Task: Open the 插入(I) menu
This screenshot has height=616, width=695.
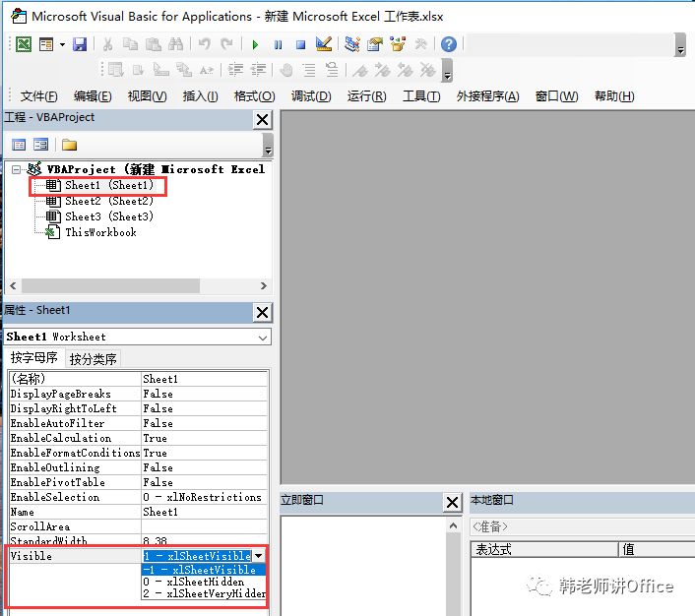Action: tap(200, 96)
